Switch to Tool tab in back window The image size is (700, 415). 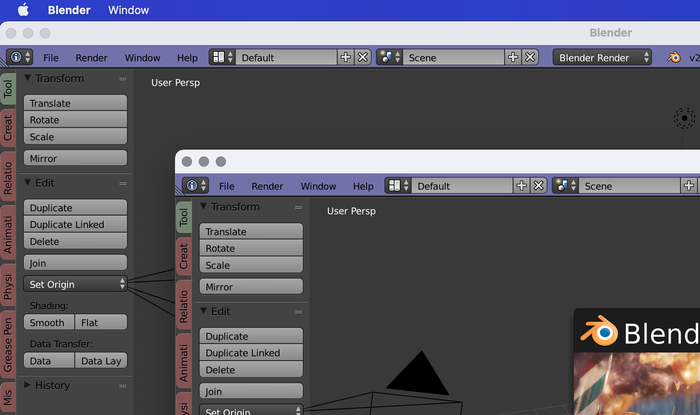[x=8, y=89]
